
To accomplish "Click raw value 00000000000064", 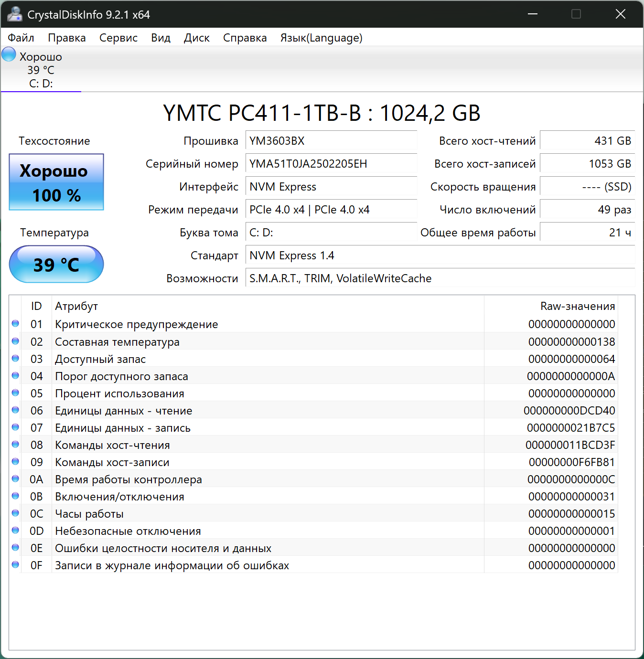I will pyautogui.click(x=571, y=359).
